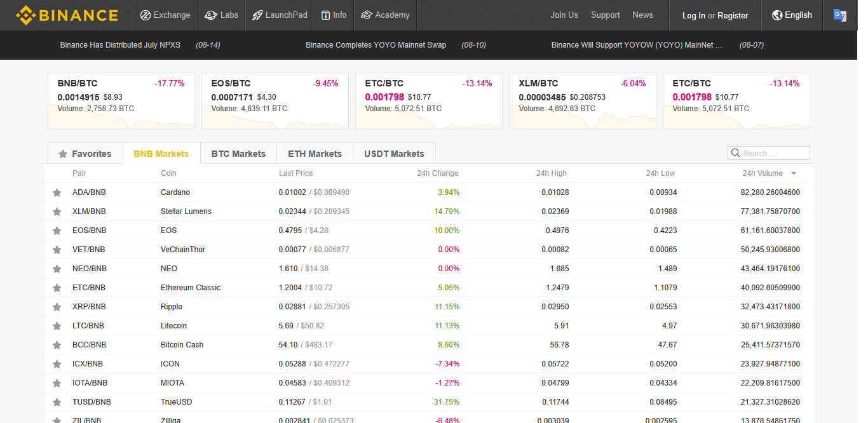Switch to the BTC Markets tab
Image resolution: width=868 pixels, height=423 pixels.
238,154
